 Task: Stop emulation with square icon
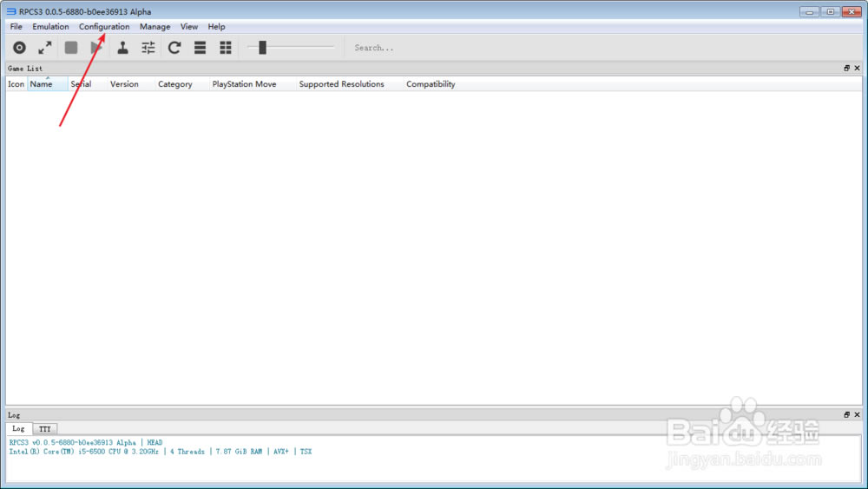(71, 48)
